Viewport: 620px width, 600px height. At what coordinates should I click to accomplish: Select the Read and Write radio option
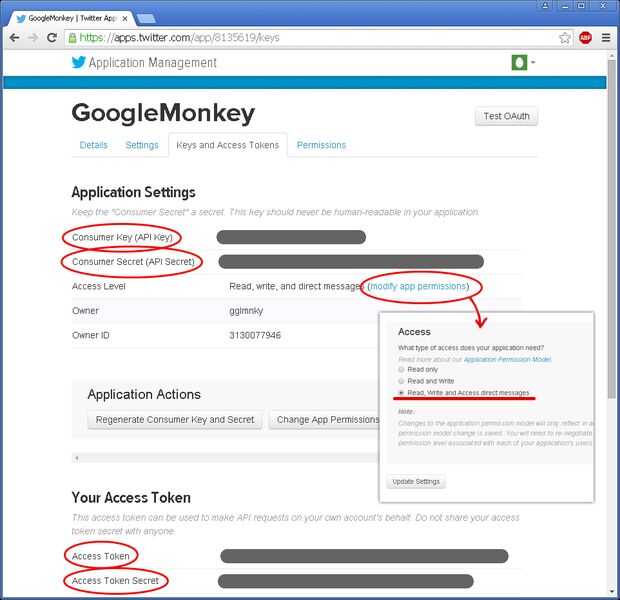pos(401,381)
